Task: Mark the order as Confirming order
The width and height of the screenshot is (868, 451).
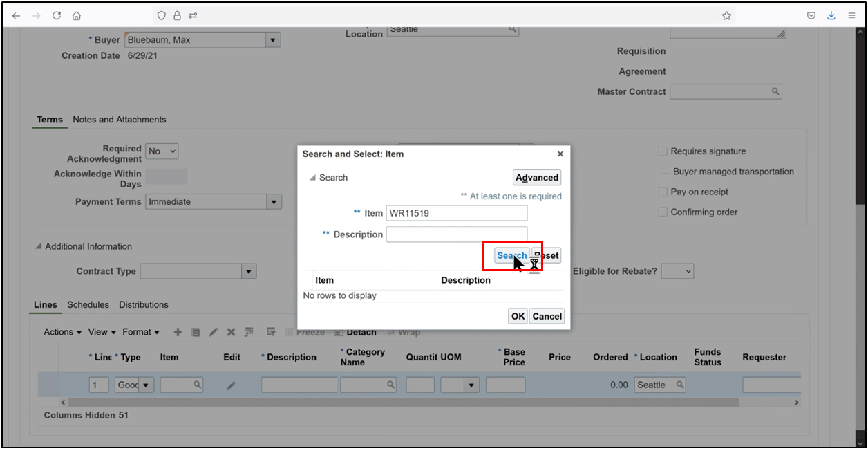Action: click(663, 212)
